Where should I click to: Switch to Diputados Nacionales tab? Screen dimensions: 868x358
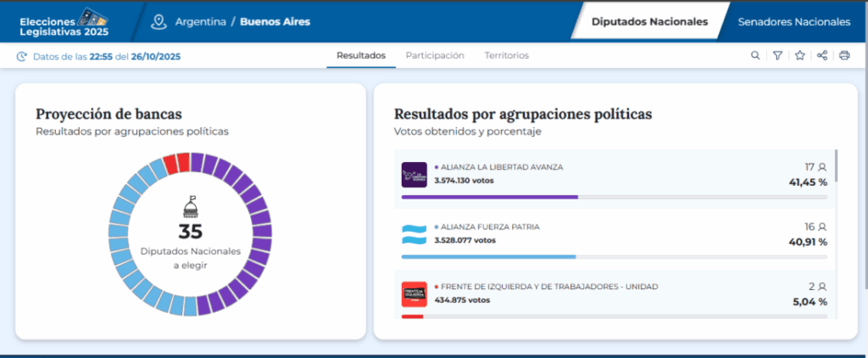[649, 22]
